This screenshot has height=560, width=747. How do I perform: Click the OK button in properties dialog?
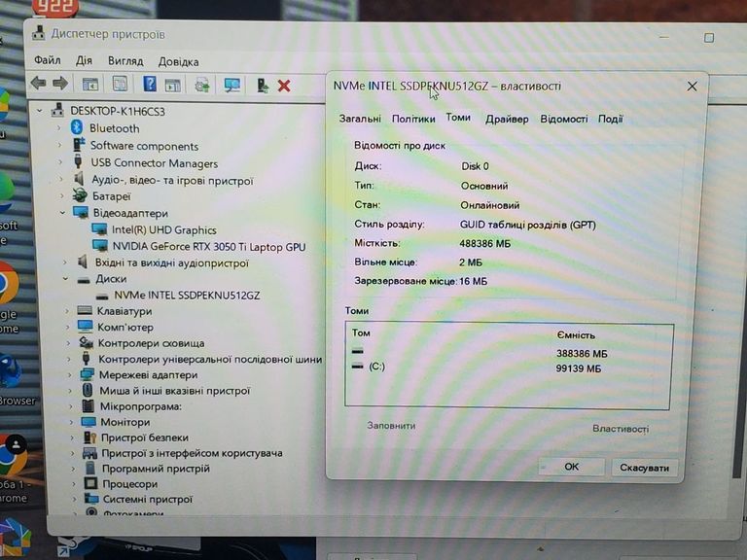click(571, 467)
